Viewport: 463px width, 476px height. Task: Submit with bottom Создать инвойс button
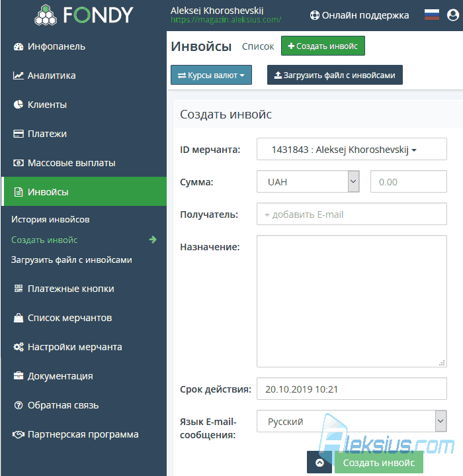pos(379,462)
